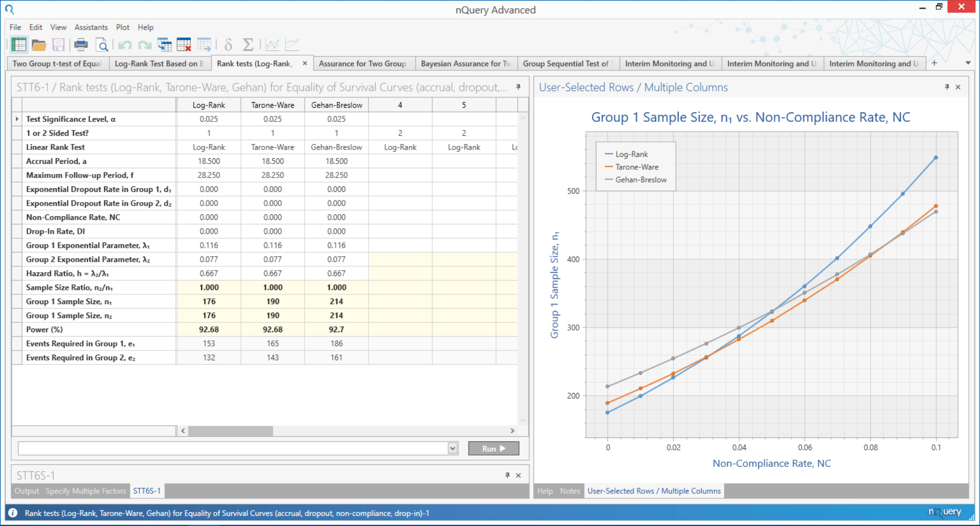
Task: Select the Log-Rank column header
Action: 209,105
